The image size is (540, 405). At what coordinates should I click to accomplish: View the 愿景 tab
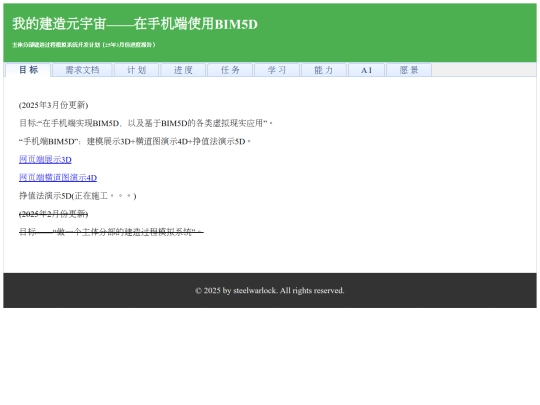[409, 70]
